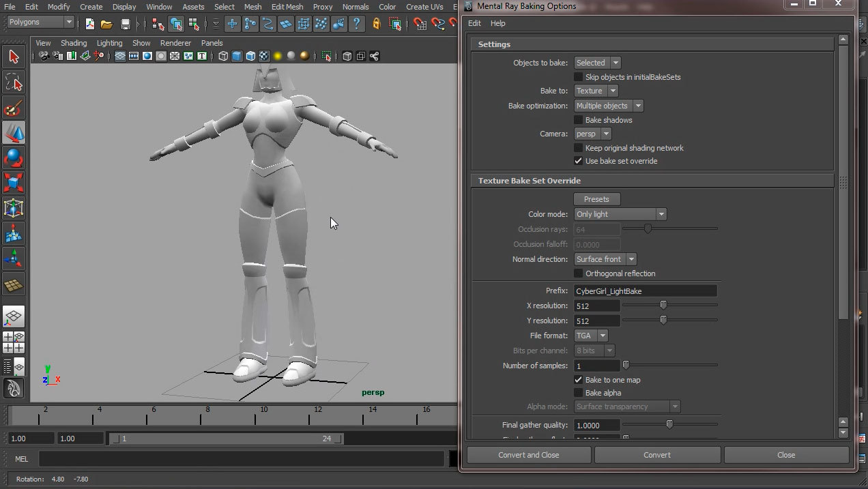868x489 pixels.
Task: Disable Bake to one map
Action: [579, 380]
